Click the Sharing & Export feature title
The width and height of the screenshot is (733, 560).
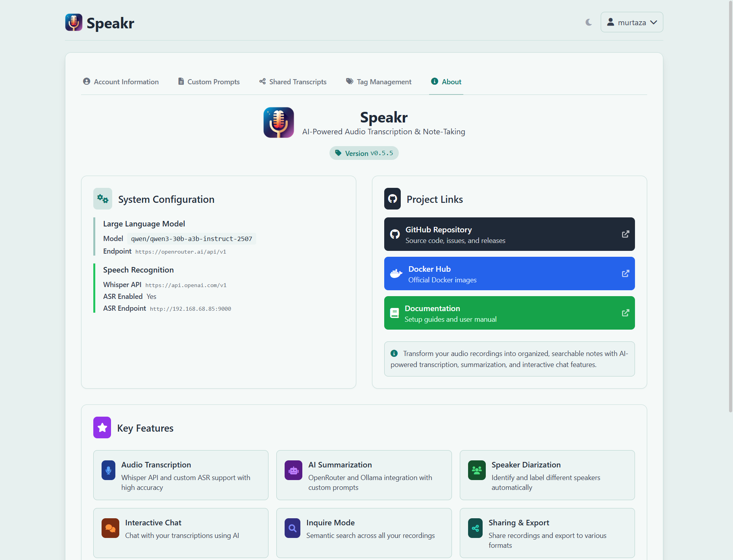[x=519, y=523]
